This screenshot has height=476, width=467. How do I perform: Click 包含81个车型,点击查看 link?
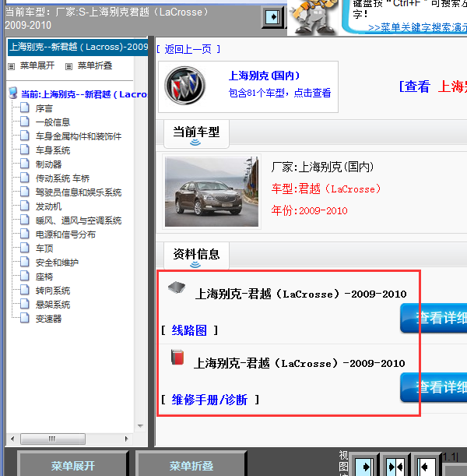pyautogui.click(x=279, y=93)
